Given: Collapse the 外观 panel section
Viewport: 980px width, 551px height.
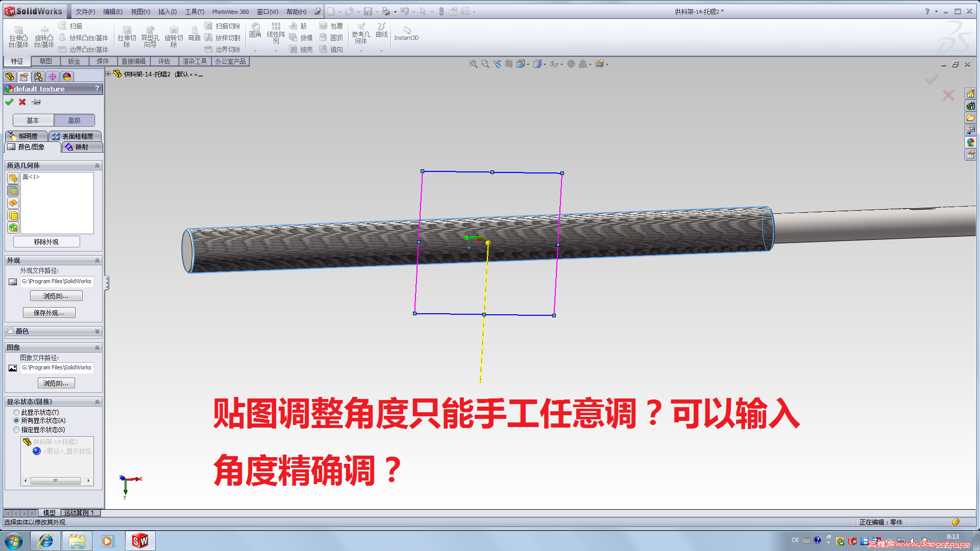Looking at the screenshot, I should 97,260.
